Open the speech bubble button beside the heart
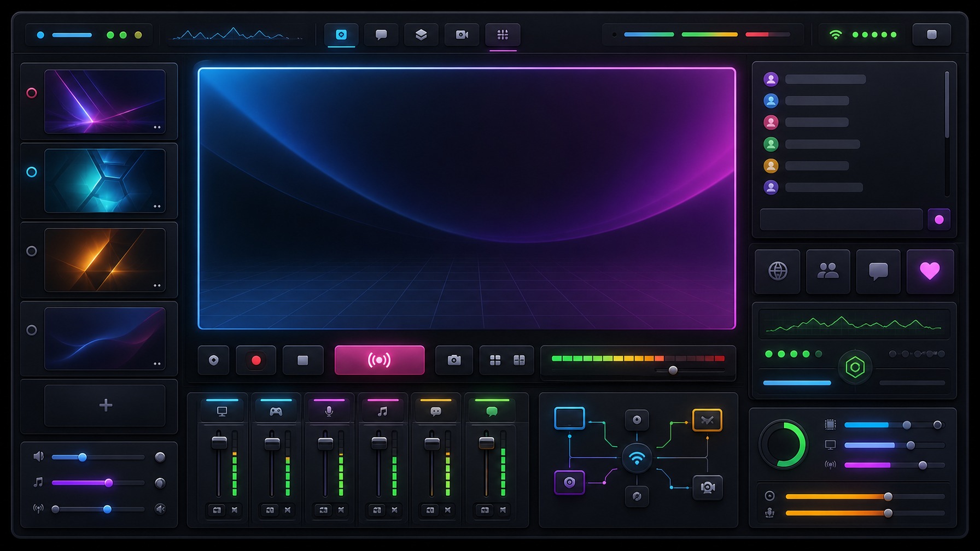The width and height of the screenshot is (980, 551). (x=878, y=271)
